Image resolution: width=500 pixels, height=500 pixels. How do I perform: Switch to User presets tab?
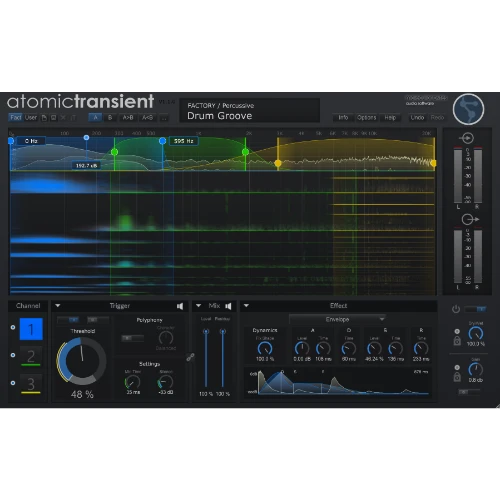coord(31,117)
